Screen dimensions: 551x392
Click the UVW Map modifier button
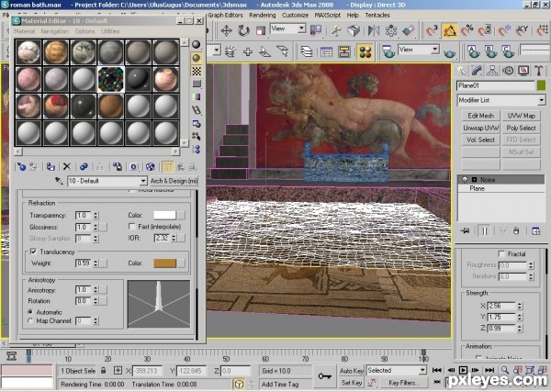[x=521, y=116]
